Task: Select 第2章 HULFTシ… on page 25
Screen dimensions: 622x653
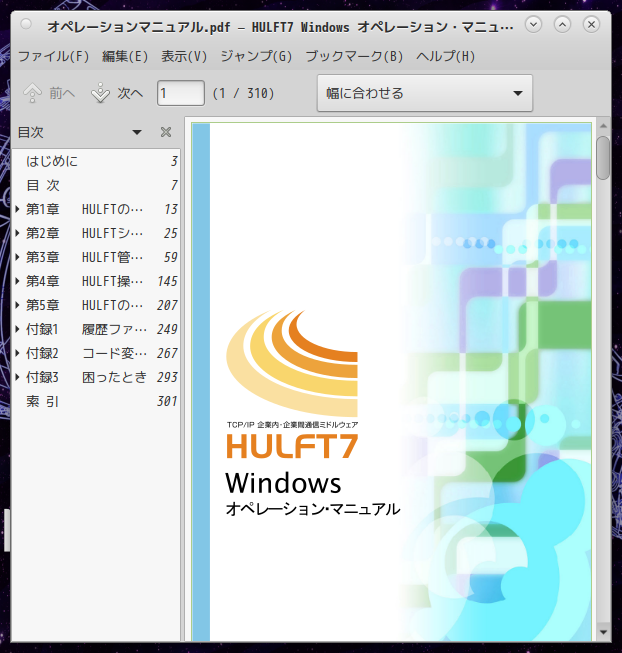Action: coord(96,233)
